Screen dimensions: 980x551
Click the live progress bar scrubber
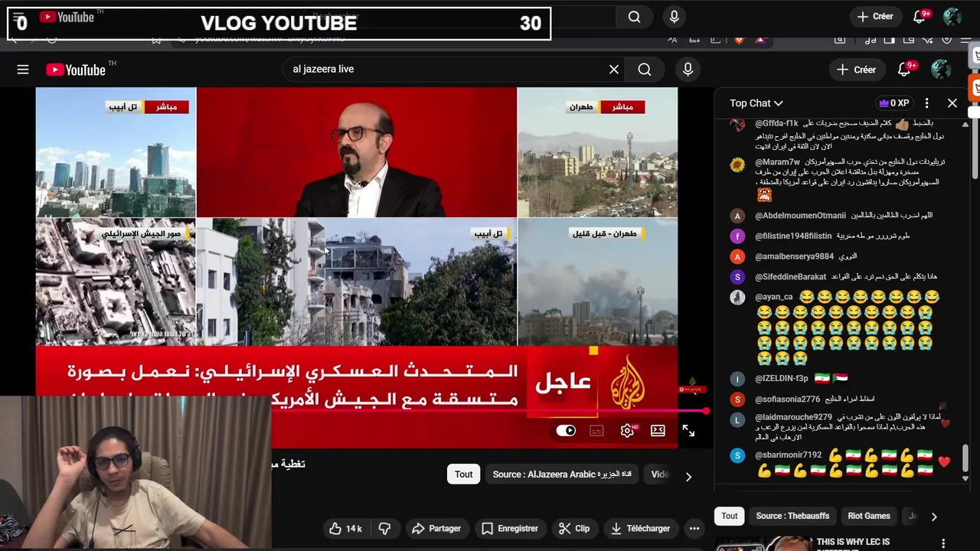(x=706, y=412)
